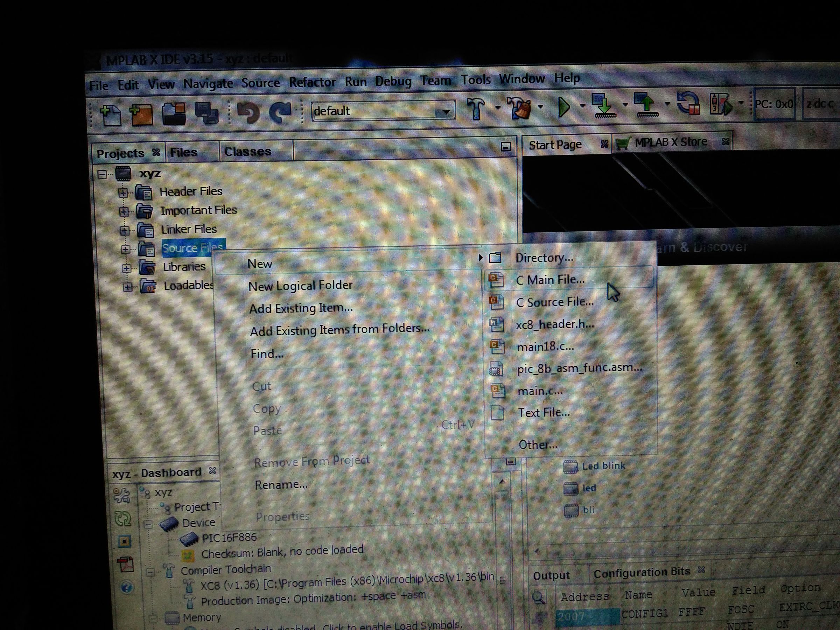
Task: Minimize the Projects panel
Action: pos(505,147)
